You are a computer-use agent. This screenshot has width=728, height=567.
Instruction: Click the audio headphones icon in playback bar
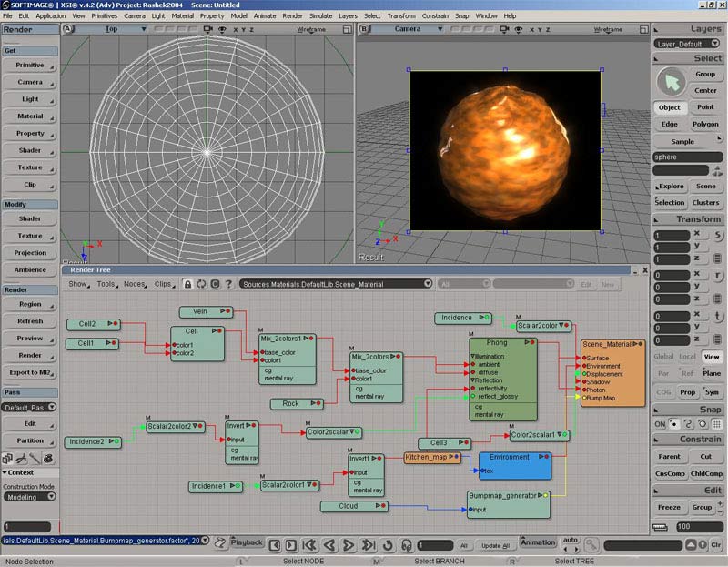(x=407, y=545)
